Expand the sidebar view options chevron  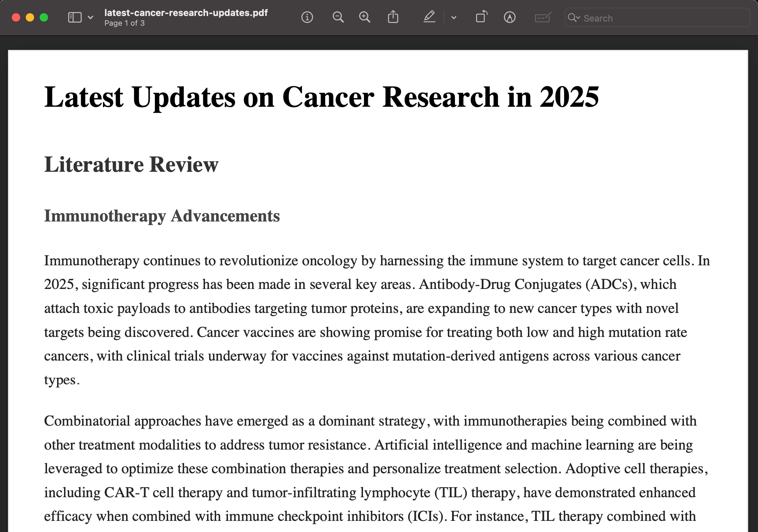tap(90, 17)
